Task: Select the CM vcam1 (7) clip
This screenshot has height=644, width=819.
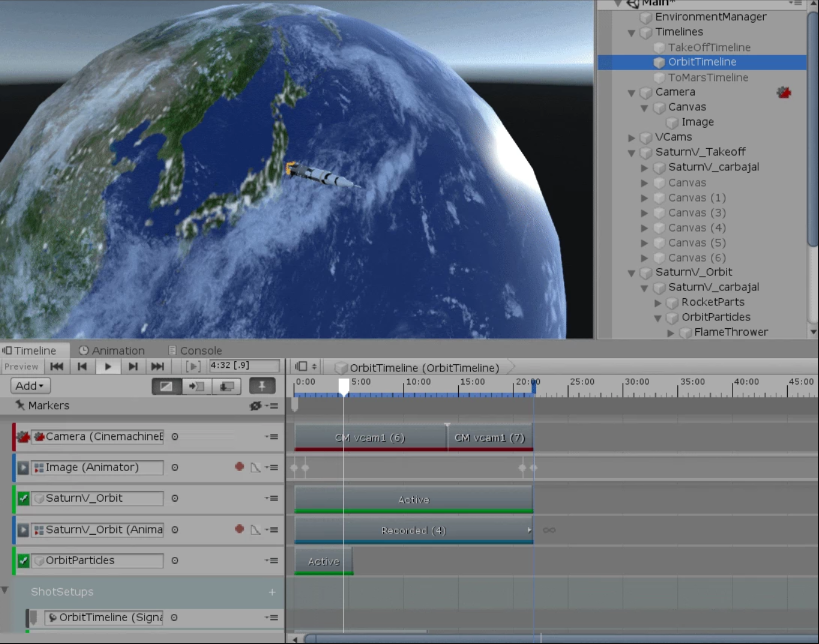Action: coord(489,438)
